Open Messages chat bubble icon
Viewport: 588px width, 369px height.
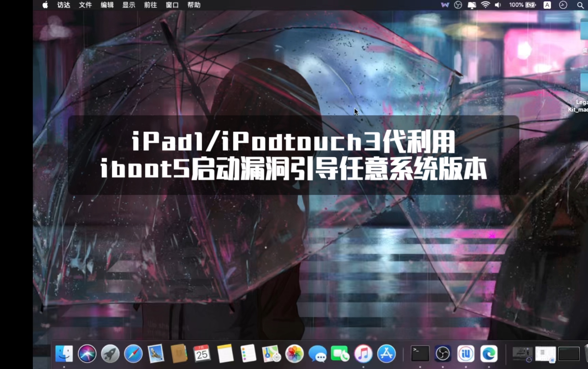click(x=317, y=354)
